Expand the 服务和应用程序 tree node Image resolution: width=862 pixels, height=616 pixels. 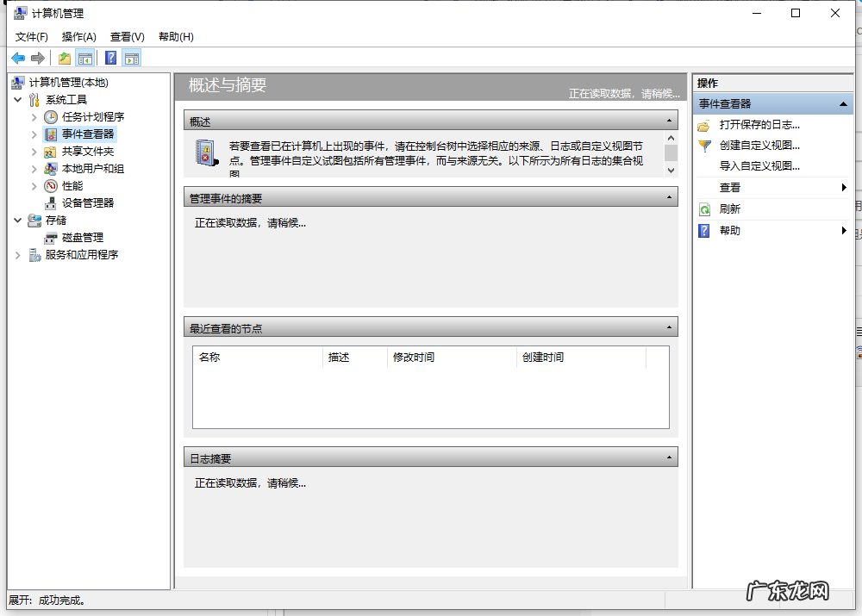pos(18,255)
